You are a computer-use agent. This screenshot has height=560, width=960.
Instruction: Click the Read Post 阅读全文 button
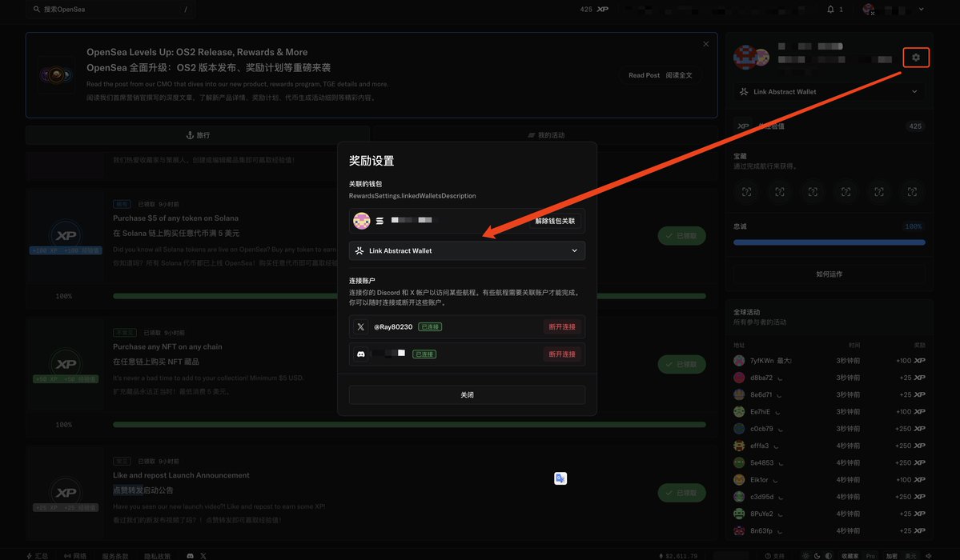coord(660,75)
